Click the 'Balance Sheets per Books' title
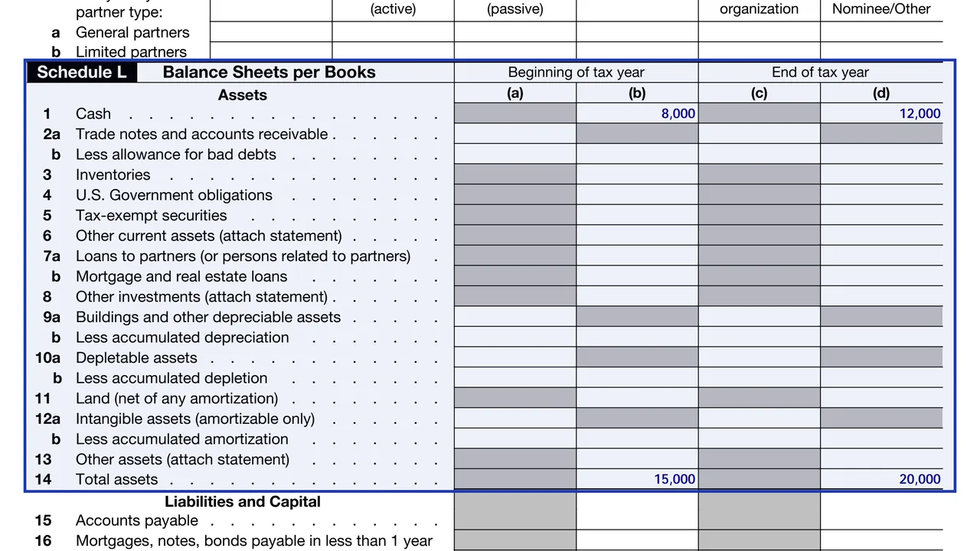980x551 pixels. click(x=269, y=73)
